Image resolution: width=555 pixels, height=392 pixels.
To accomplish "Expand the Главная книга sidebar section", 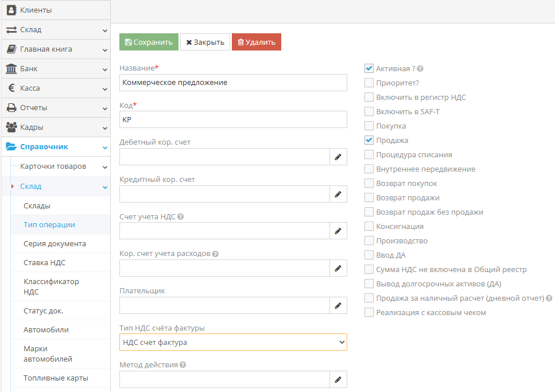I will point(56,49).
